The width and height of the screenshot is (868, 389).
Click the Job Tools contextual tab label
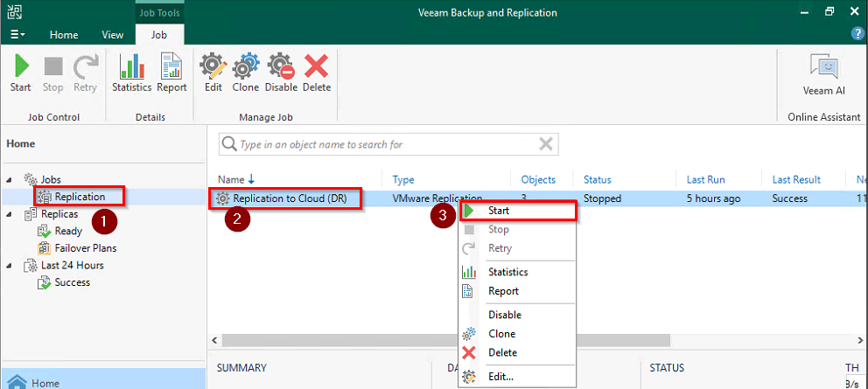pos(159,12)
